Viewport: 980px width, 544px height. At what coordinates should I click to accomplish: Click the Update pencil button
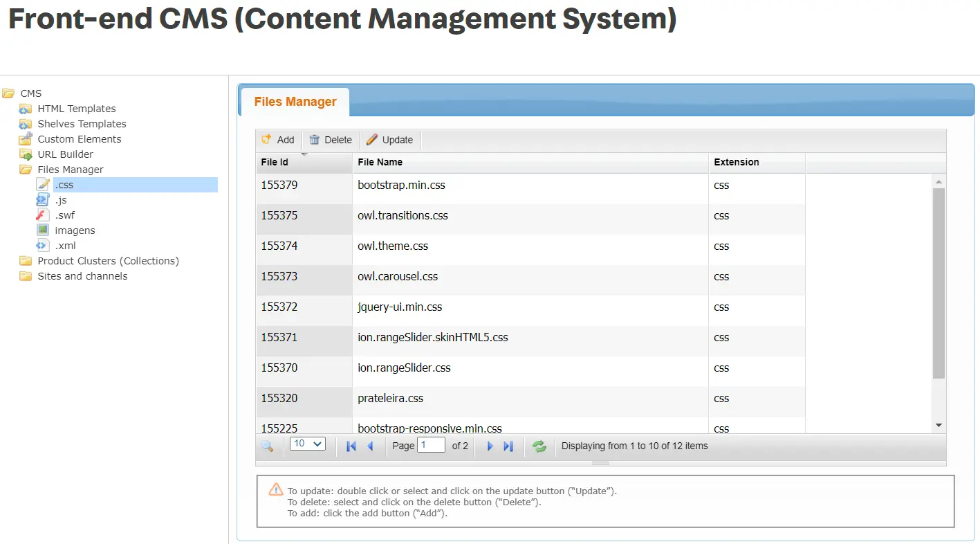[x=389, y=140]
